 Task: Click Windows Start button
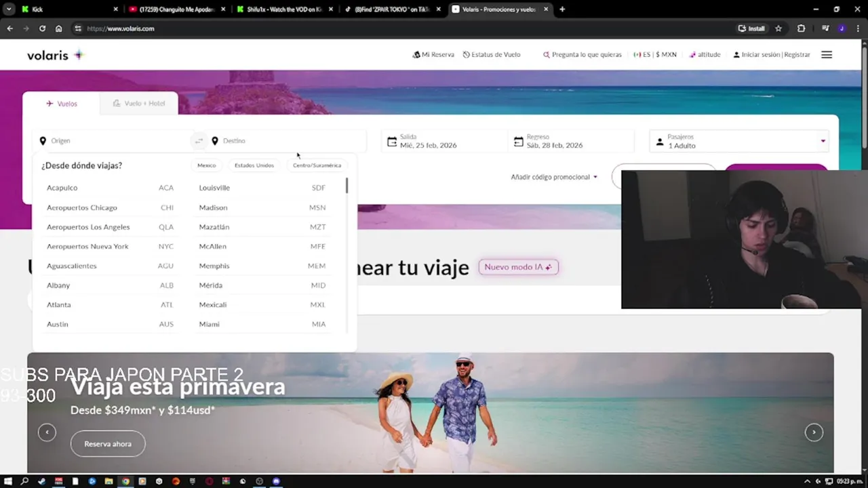[x=7, y=481]
